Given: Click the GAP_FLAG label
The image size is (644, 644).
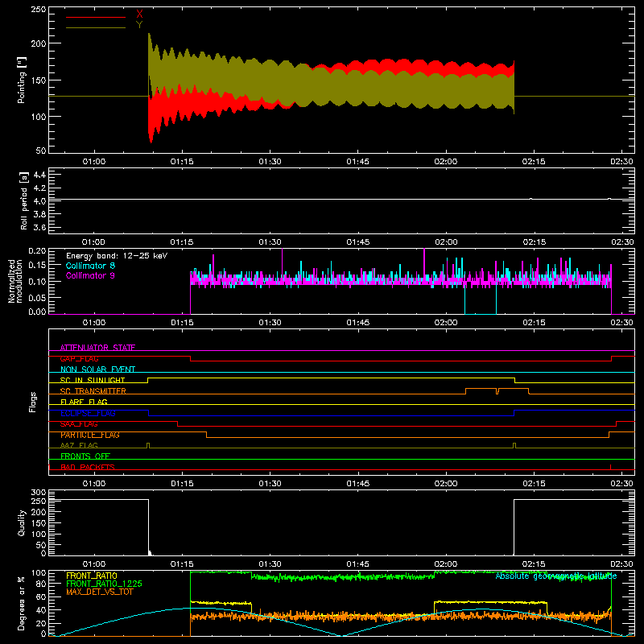Looking at the screenshot, I should (x=79, y=358).
